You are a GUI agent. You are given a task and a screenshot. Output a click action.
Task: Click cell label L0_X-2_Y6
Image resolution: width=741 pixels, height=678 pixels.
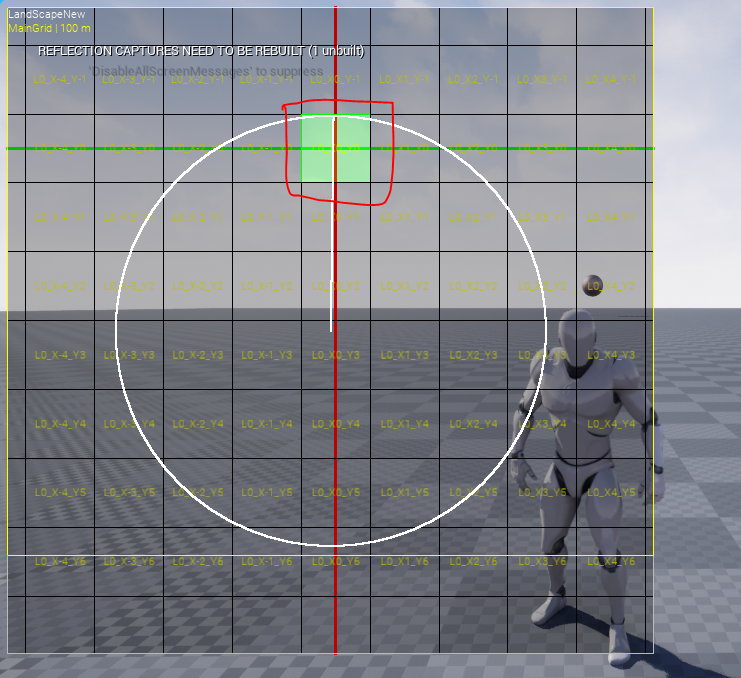click(x=198, y=562)
